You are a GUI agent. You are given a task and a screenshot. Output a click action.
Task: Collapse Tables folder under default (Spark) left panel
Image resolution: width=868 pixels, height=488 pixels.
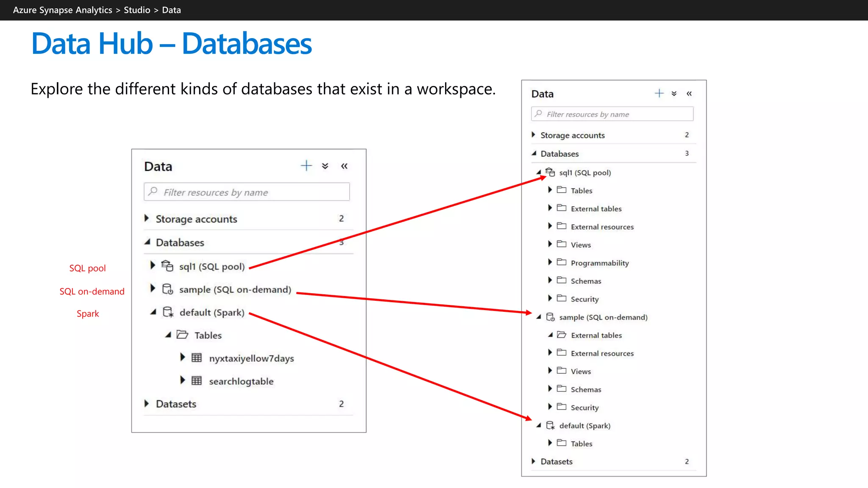pos(168,335)
